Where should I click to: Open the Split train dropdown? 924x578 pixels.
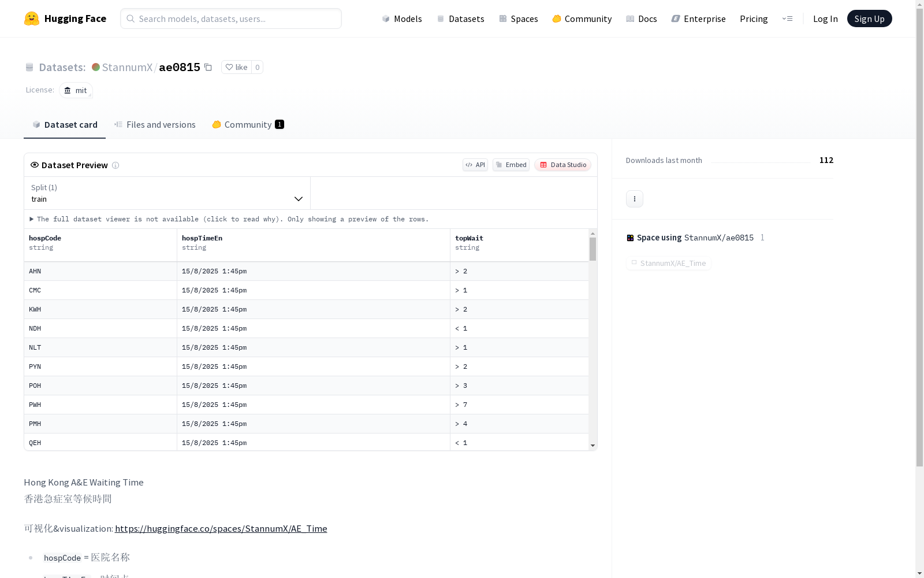click(x=167, y=193)
